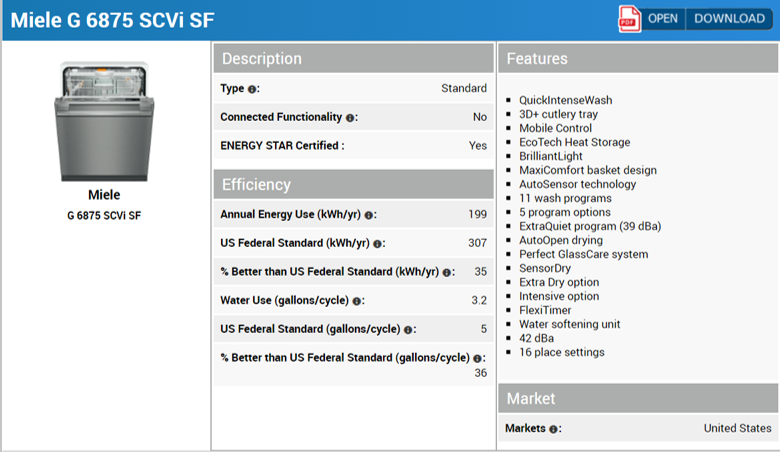Screen dimensions: 780x452
Task: Select ENERGY STAR Certified value Yes
Action: pyautogui.click(x=478, y=146)
